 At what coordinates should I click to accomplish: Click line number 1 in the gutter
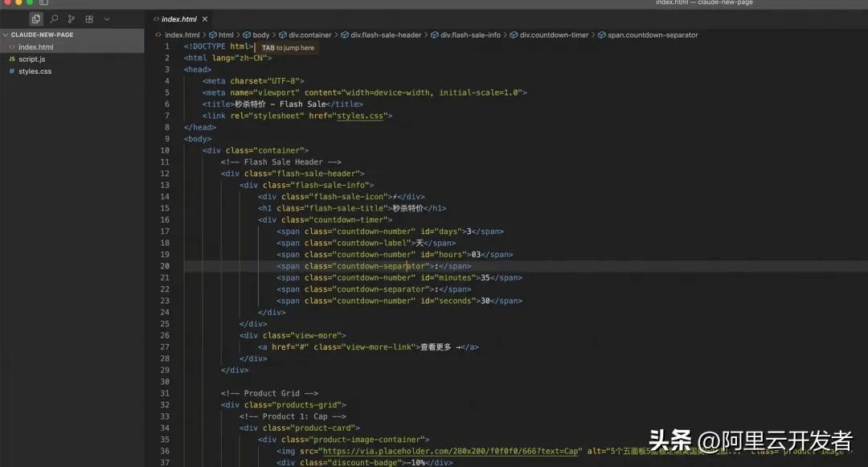[166, 47]
